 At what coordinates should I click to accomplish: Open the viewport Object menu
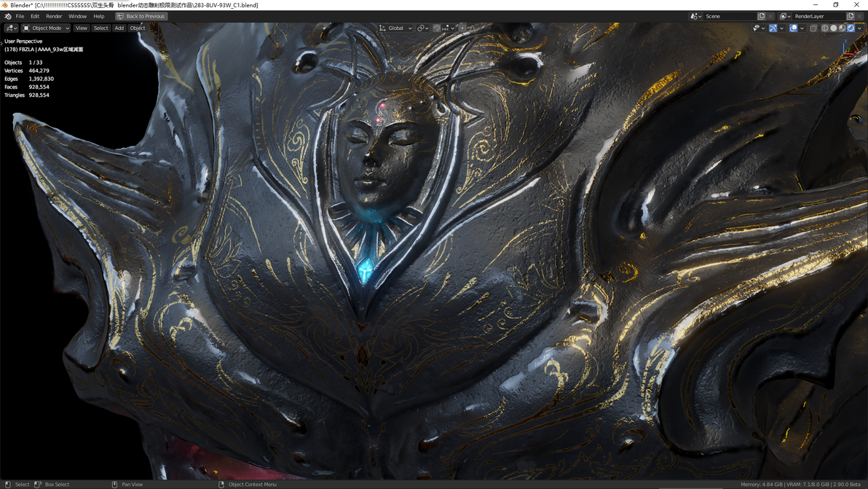[x=138, y=28]
